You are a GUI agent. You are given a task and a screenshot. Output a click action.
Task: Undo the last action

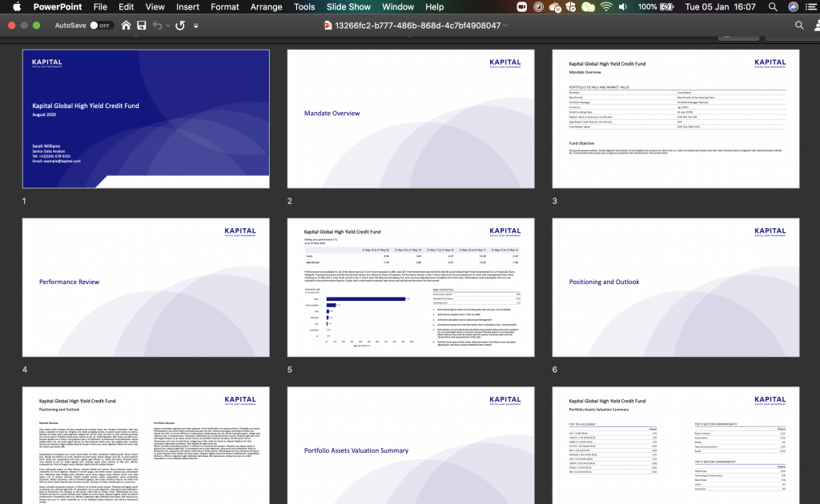(157, 25)
